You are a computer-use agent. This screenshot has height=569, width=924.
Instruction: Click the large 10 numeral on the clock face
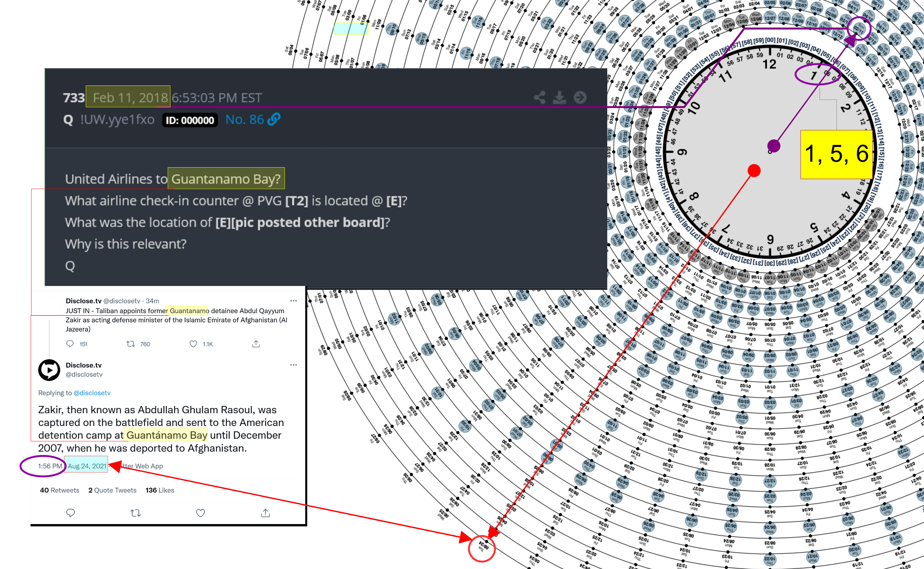coord(694,108)
